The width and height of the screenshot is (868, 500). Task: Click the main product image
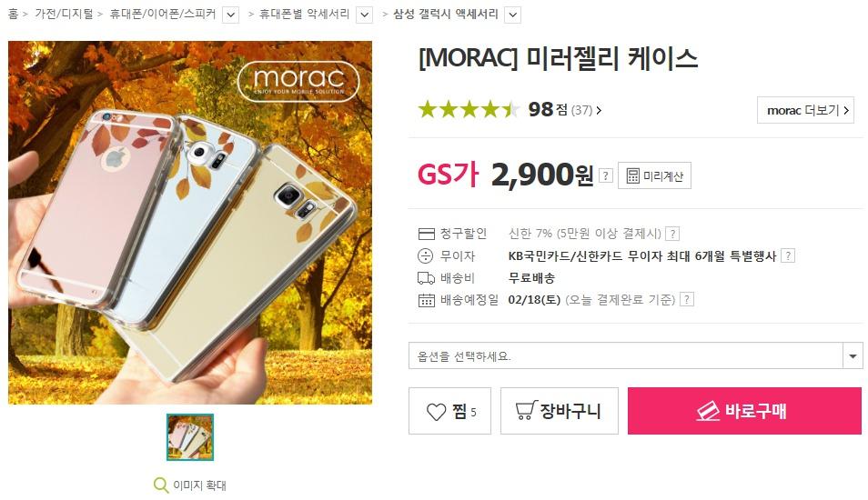coord(190,223)
